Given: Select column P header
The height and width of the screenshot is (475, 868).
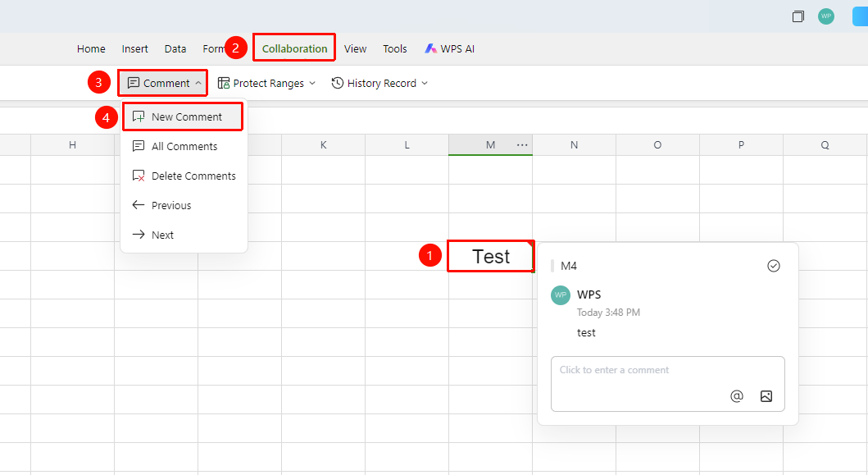Looking at the screenshot, I should pos(741,145).
